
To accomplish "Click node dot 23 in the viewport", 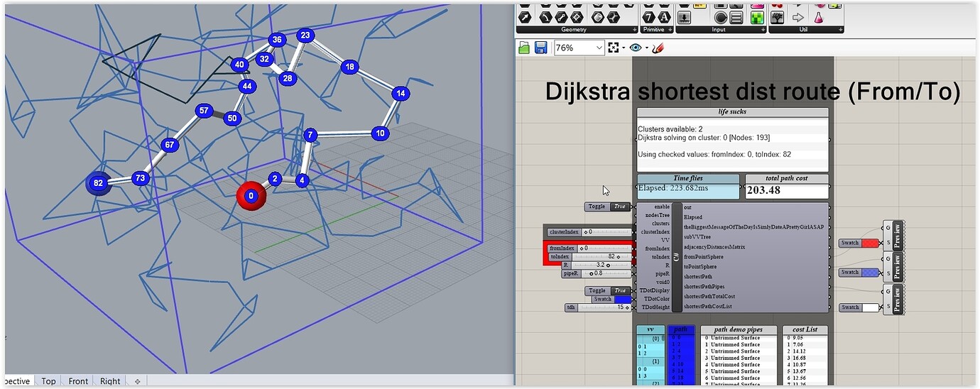I will click(305, 35).
